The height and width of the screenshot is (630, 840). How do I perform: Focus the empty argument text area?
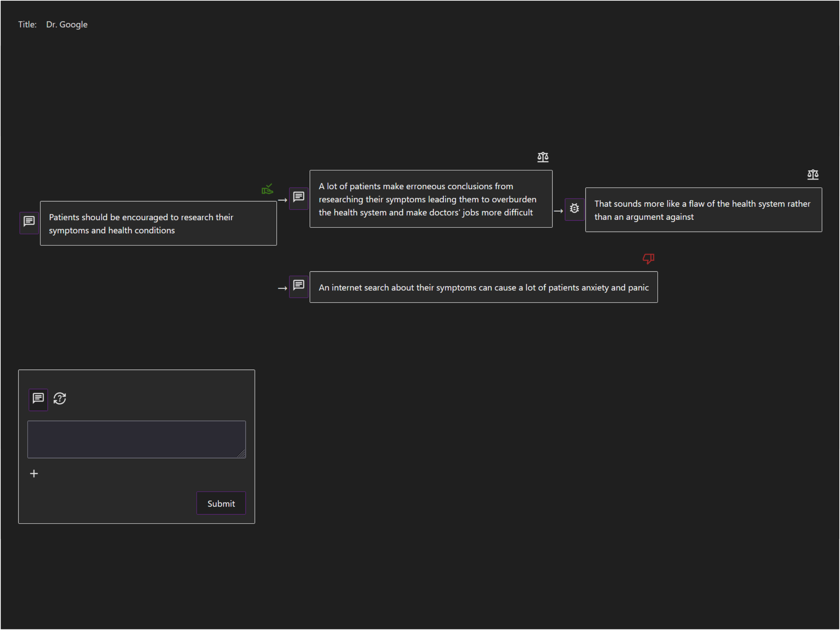point(136,439)
